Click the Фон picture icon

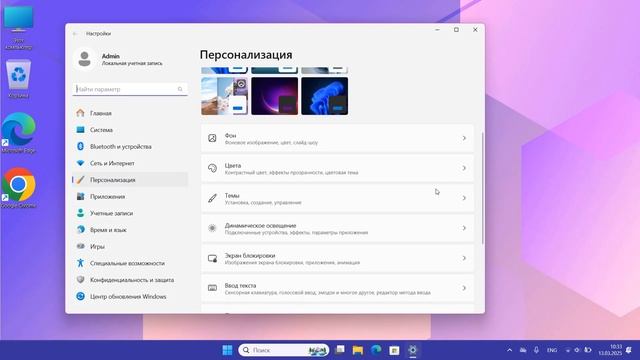(212, 138)
